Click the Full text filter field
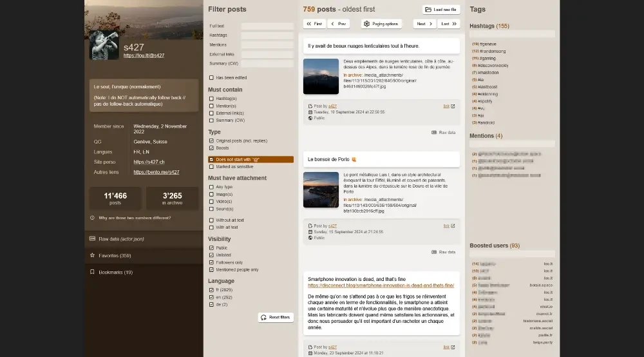This screenshot has height=357, width=644. [267, 26]
